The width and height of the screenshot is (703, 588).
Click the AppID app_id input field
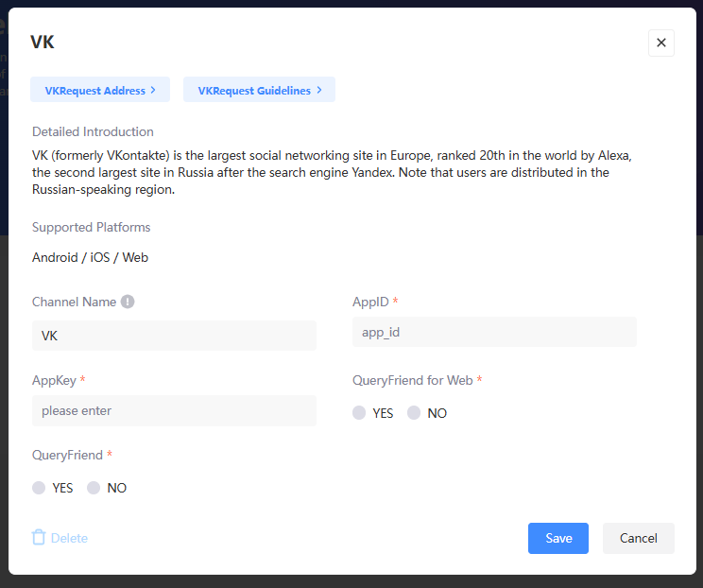click(494, 332)
